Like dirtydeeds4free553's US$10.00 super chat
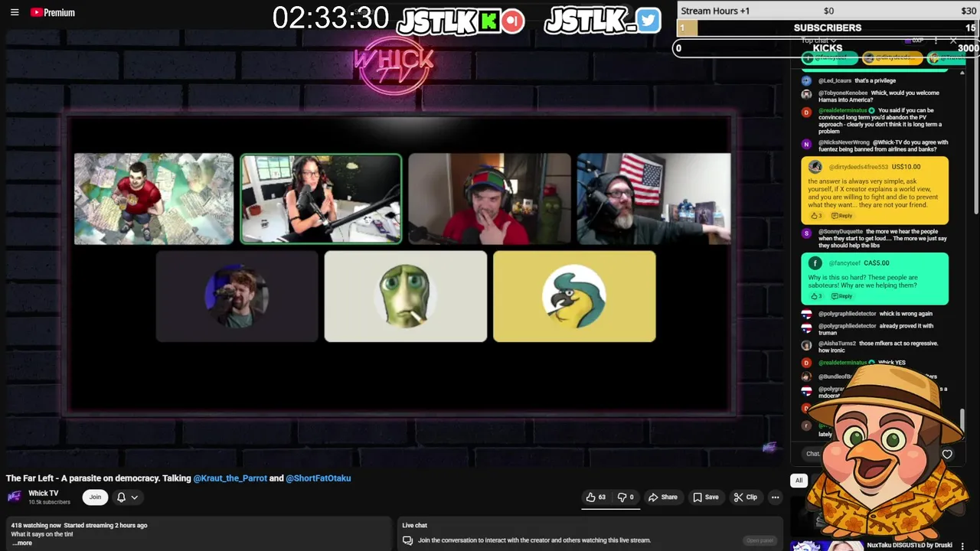 coord(815,216)
